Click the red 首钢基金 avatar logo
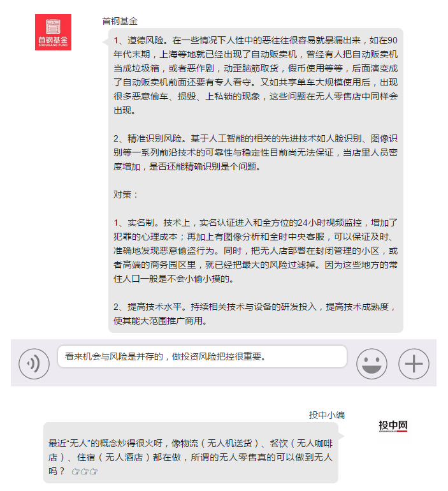The width and height of the screenshot is (448, 491). point(53,32)
